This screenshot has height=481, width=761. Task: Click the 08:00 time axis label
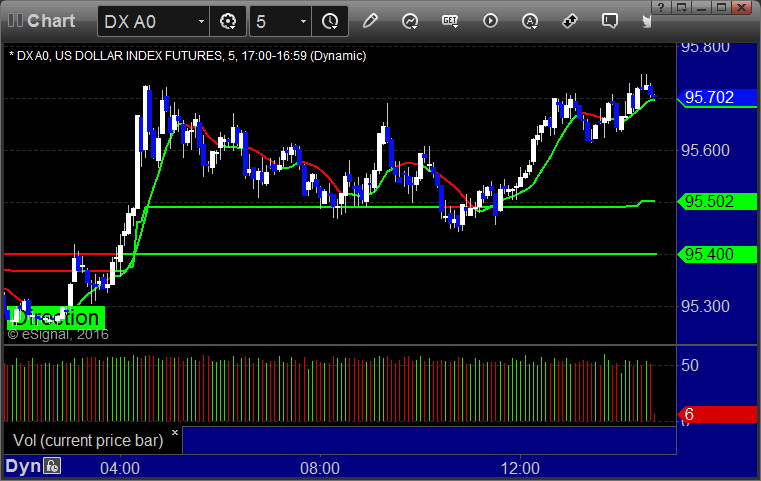[320, 468]
